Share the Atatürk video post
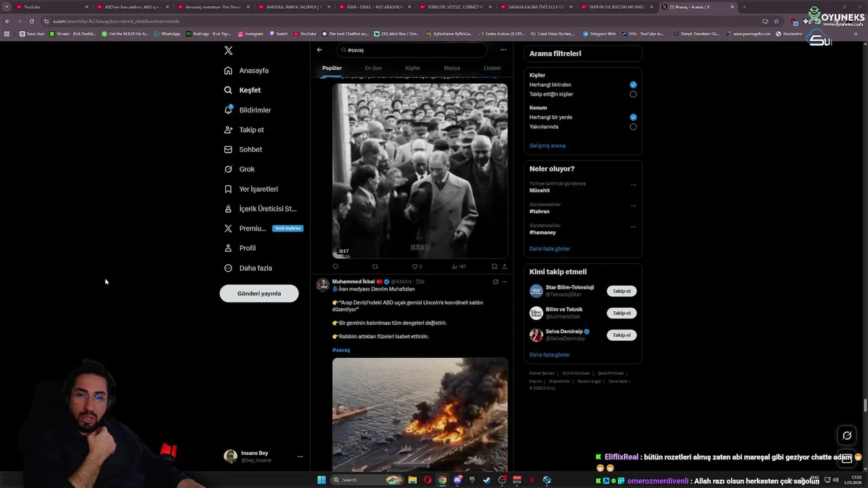This screenshot has width=868, height=488. (505, 266)
